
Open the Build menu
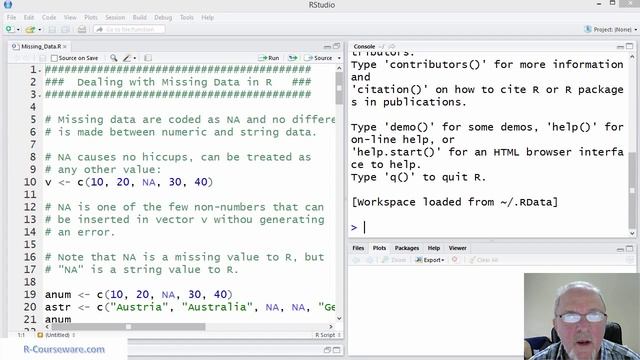(x=140, y=18)
